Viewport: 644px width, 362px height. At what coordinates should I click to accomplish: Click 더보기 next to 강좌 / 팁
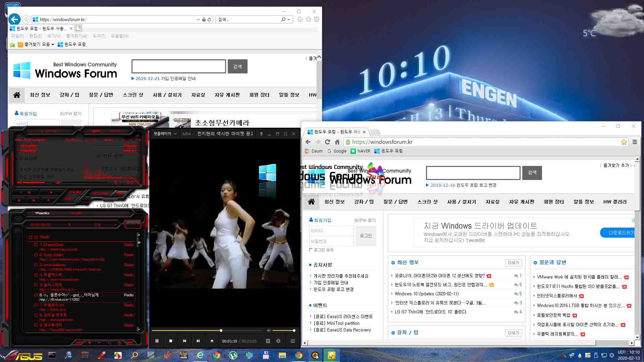click(513, 333)
